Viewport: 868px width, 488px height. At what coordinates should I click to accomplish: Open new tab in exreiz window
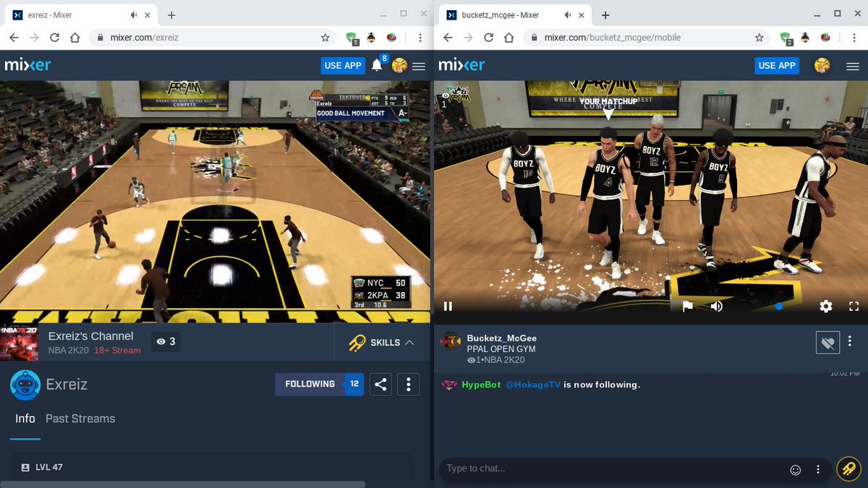coord(171,14)
